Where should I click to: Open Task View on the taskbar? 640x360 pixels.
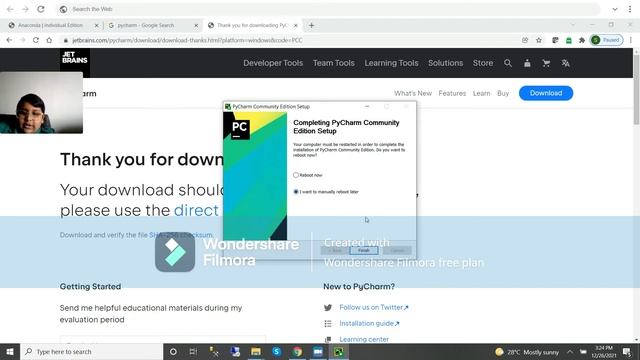click(x=193, y=351)
